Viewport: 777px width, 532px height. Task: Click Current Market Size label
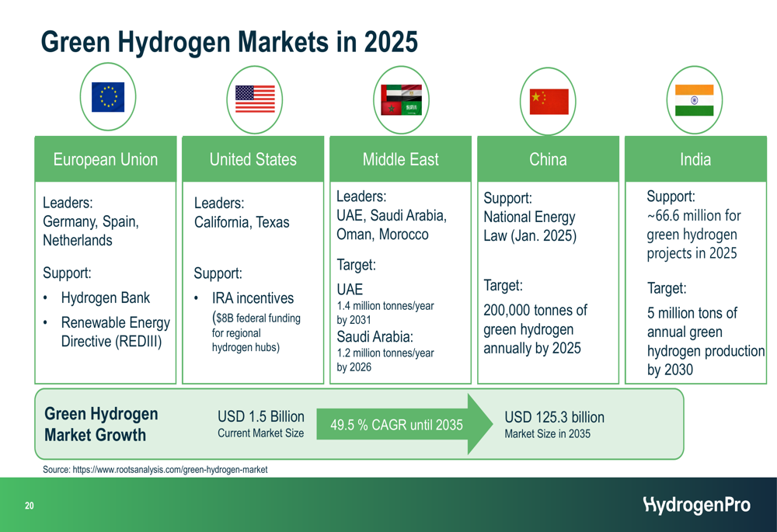point(260,433)
